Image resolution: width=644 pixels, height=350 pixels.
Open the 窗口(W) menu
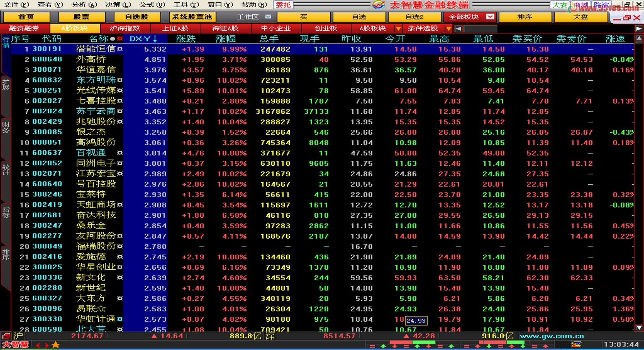220,5
